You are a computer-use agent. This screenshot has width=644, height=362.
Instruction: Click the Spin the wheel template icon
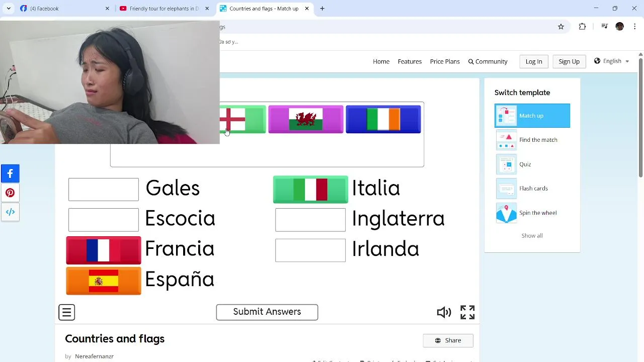coord(506,213)
